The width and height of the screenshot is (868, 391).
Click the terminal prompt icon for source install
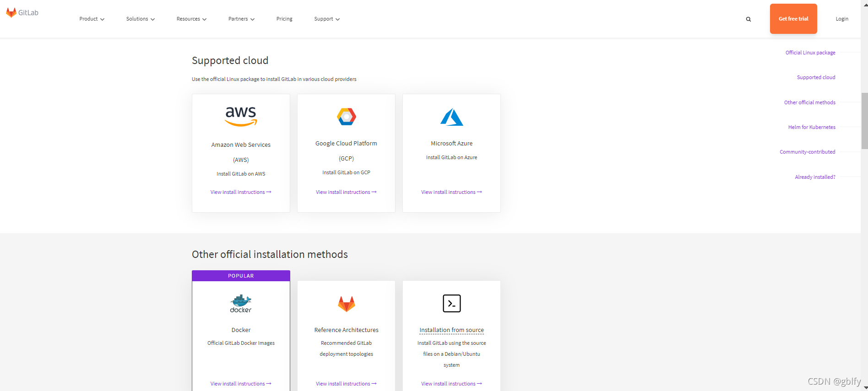[452, 303]
